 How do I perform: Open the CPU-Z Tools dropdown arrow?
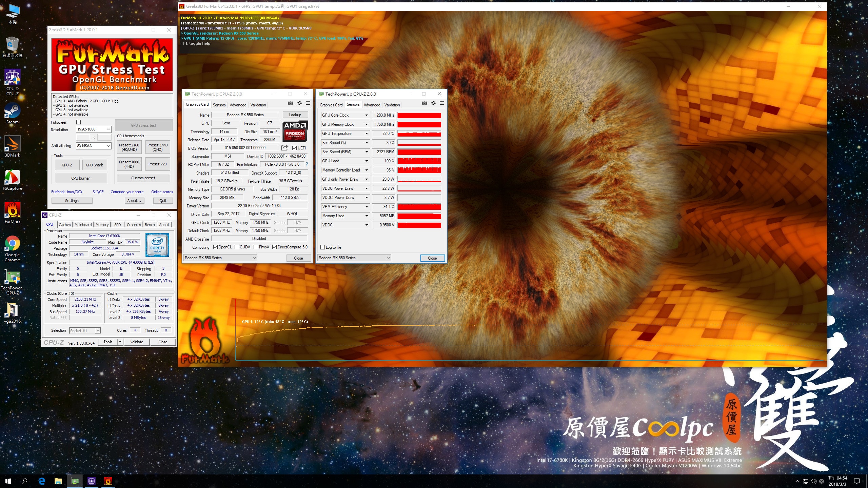click(120, 342)
